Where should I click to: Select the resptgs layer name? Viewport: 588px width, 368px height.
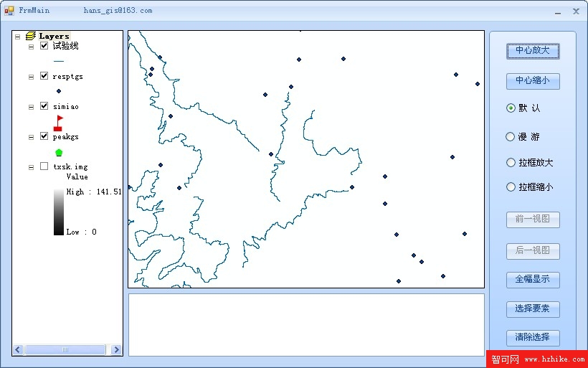click(67, 77)
